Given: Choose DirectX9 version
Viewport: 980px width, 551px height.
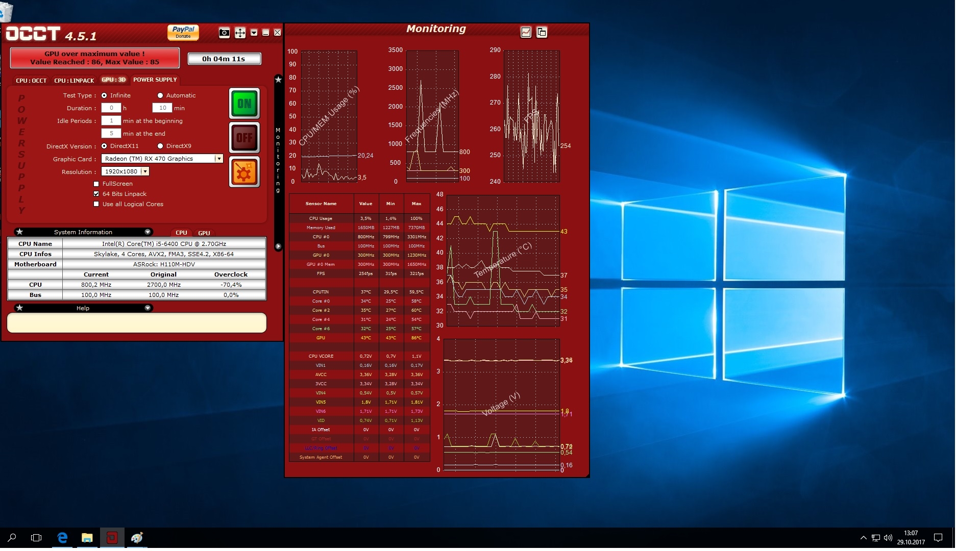Looking at the screenshot, I should (160, 146).
